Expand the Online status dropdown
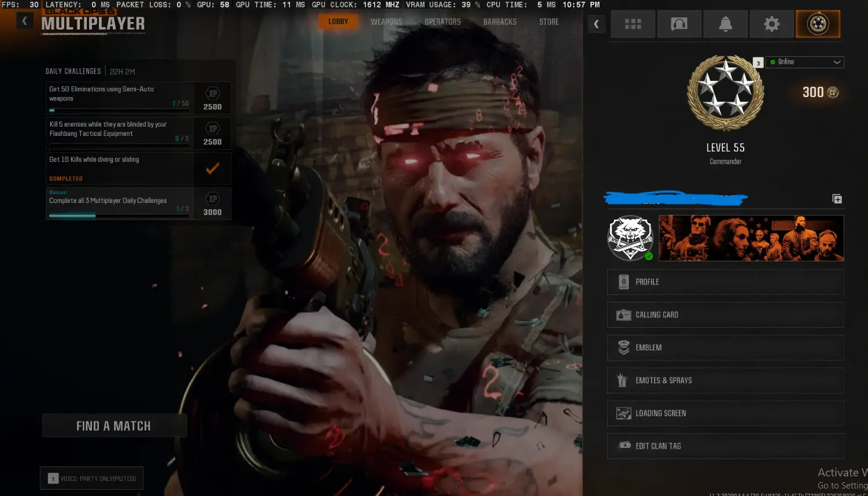Viewport: 868px width, 496px height. (x=837, y=62)
